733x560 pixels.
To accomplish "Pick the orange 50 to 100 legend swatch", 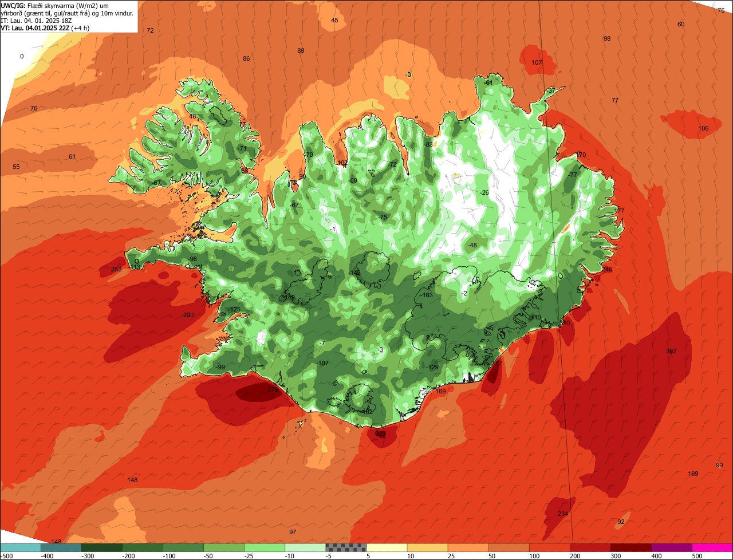I will tap(509, 547).
